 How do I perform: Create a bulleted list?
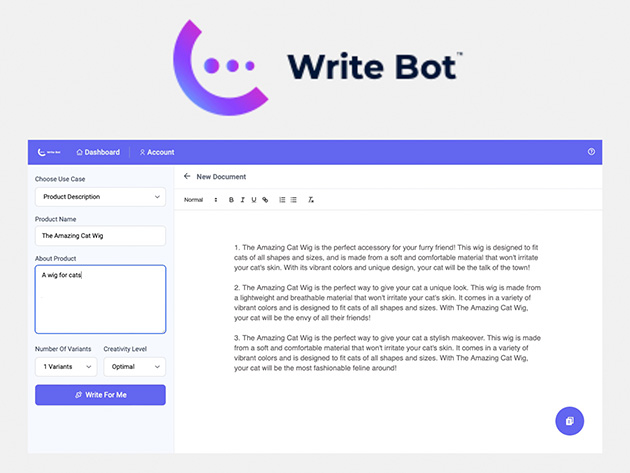coord(293,200)
